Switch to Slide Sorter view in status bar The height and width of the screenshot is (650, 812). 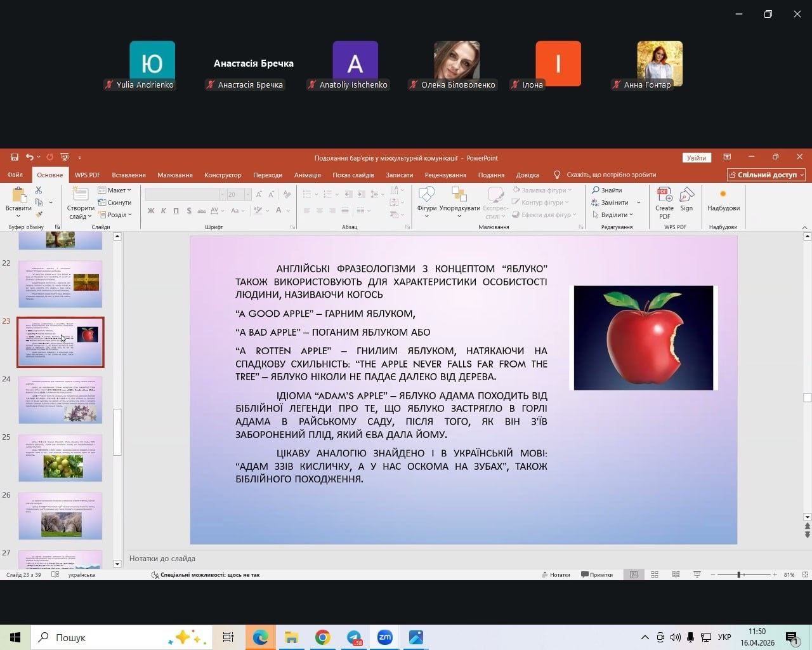coord(655,574)
